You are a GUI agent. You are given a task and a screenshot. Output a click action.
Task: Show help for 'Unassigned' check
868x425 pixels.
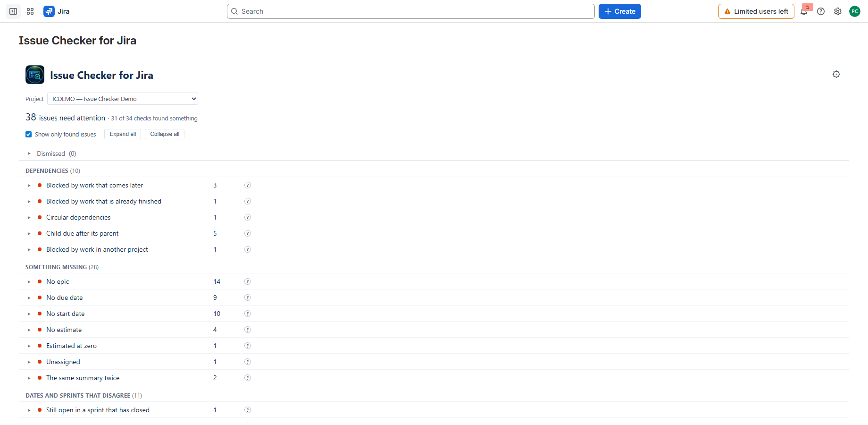click(248, 362)
